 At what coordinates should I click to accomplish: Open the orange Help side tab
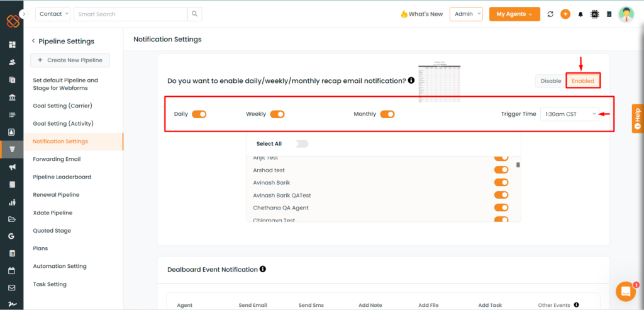[638, 119]
